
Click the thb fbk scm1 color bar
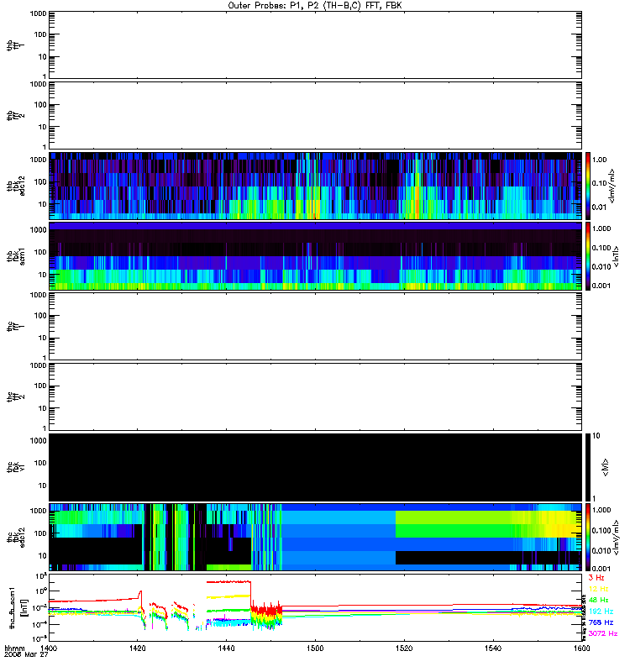click(588, 256)
